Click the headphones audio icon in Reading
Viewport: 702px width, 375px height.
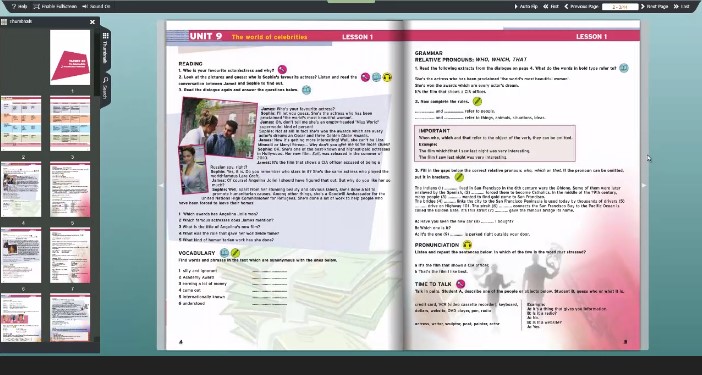coord(387,77)
